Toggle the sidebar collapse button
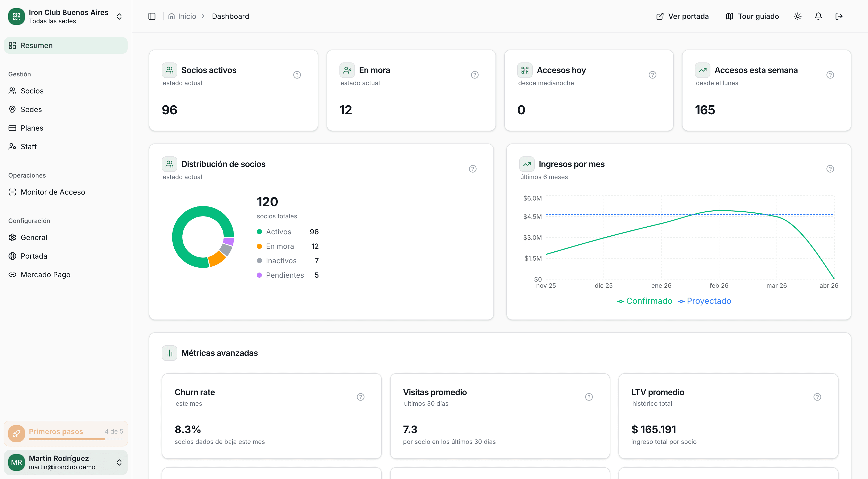 [x=152, y=16]
